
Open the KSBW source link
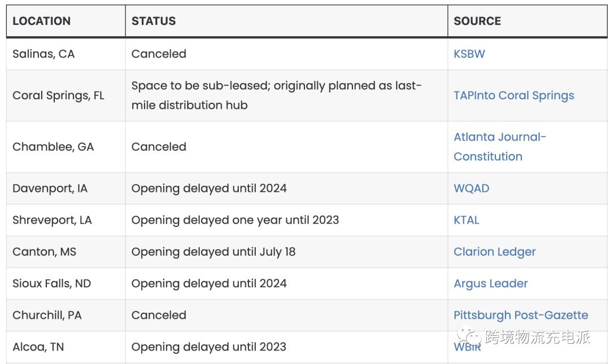click(469, 54)
